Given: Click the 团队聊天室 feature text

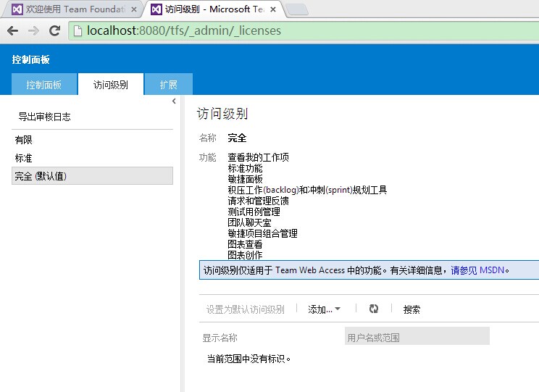Looking at the screenshot, I should pyautogui.click(x=249, y=223).
